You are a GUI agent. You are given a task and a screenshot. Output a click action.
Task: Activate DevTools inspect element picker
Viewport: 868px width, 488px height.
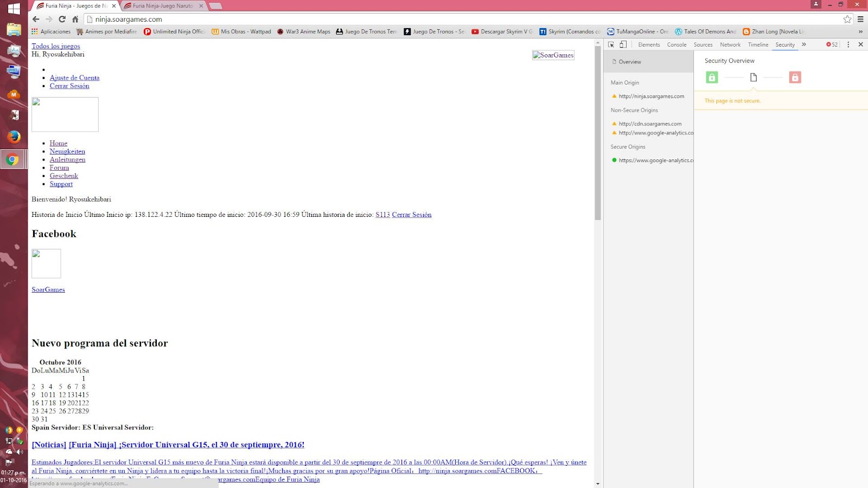(611, 44)
